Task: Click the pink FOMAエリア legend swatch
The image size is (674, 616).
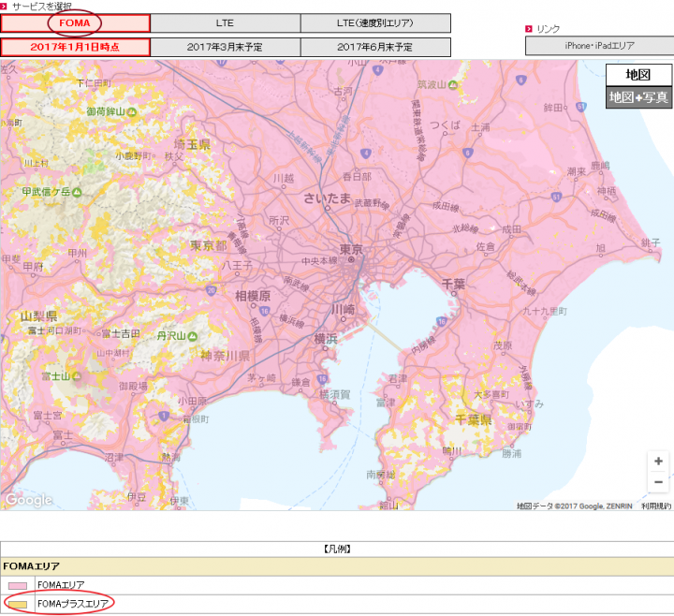Action: coord(18,585)
